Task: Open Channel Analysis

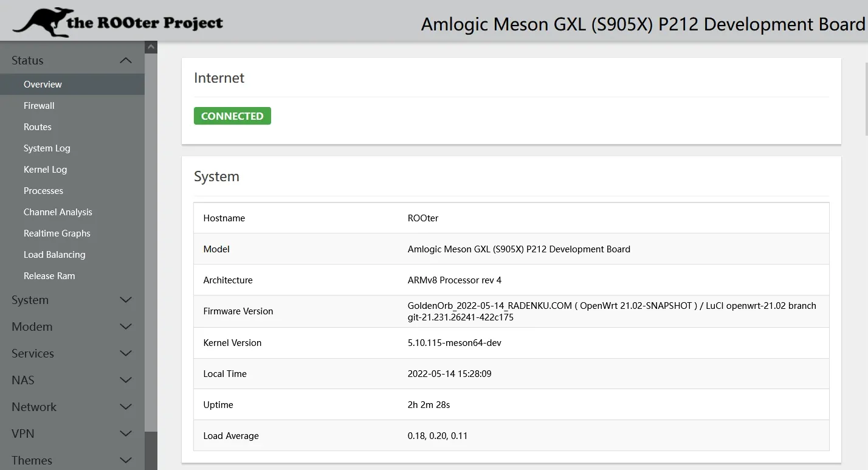Action: tap(58, 212)
